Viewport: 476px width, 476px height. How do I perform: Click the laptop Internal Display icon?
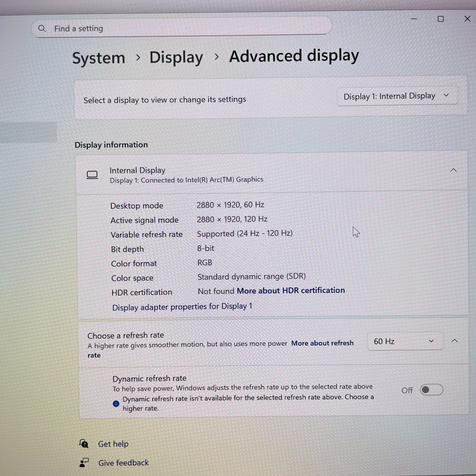tap(92, 175)
